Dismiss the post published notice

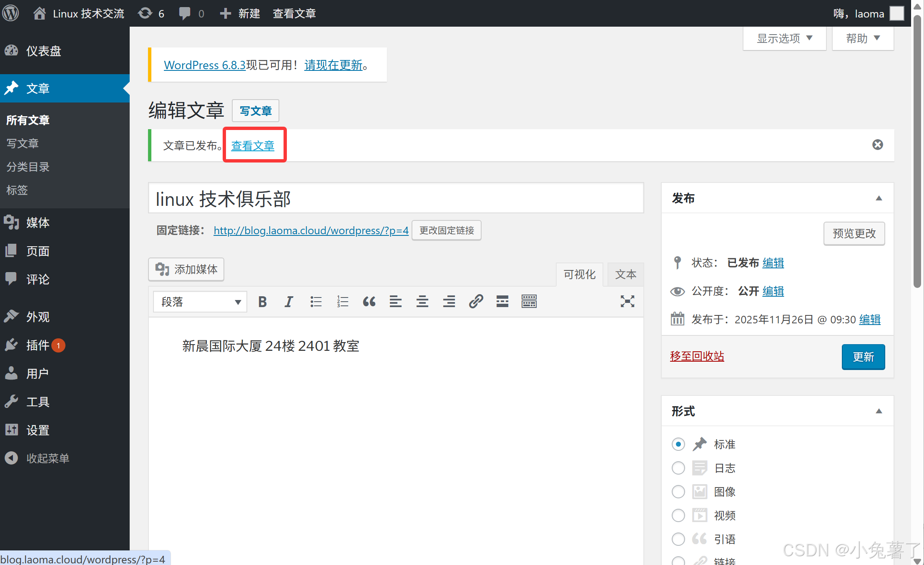coord(877,145)
